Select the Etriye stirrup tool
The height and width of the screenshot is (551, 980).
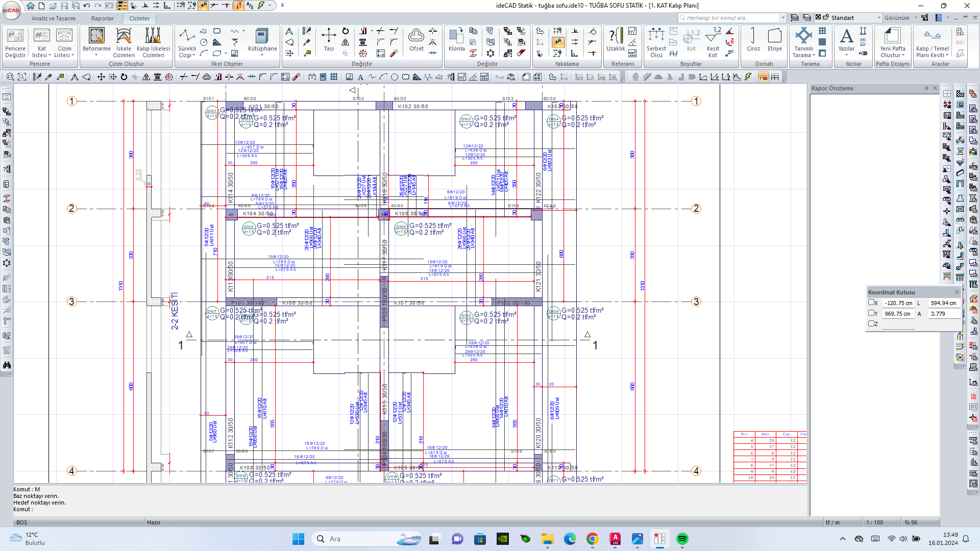775,40
